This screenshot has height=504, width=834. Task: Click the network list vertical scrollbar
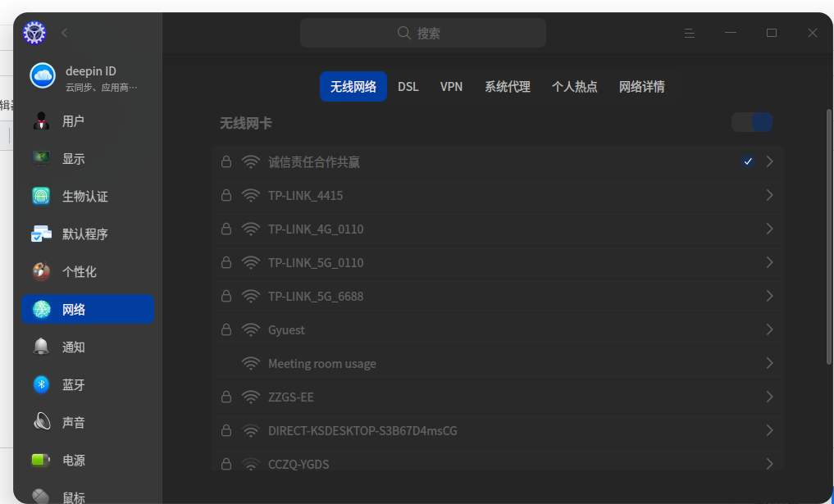(829, 237)
